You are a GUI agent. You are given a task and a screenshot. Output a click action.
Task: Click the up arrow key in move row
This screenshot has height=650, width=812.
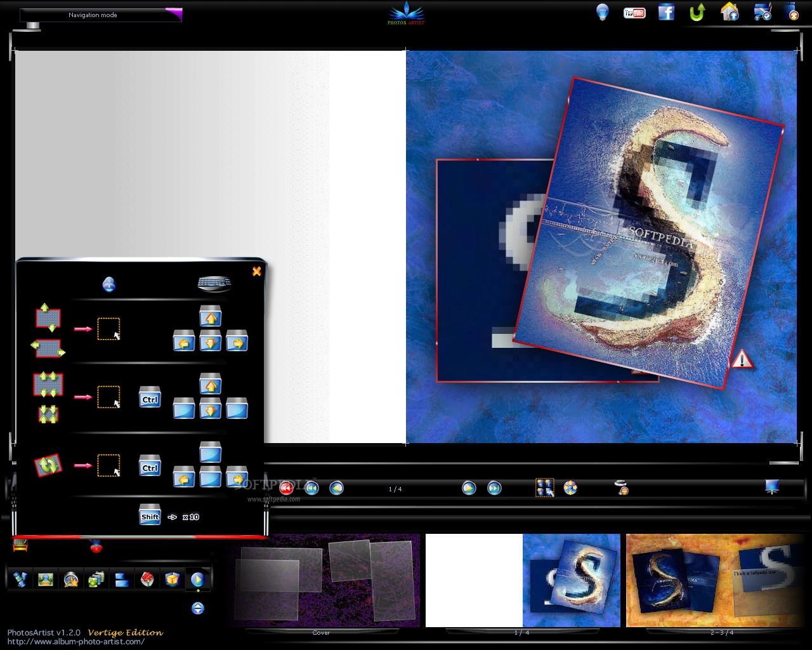[x=210, y=316]
